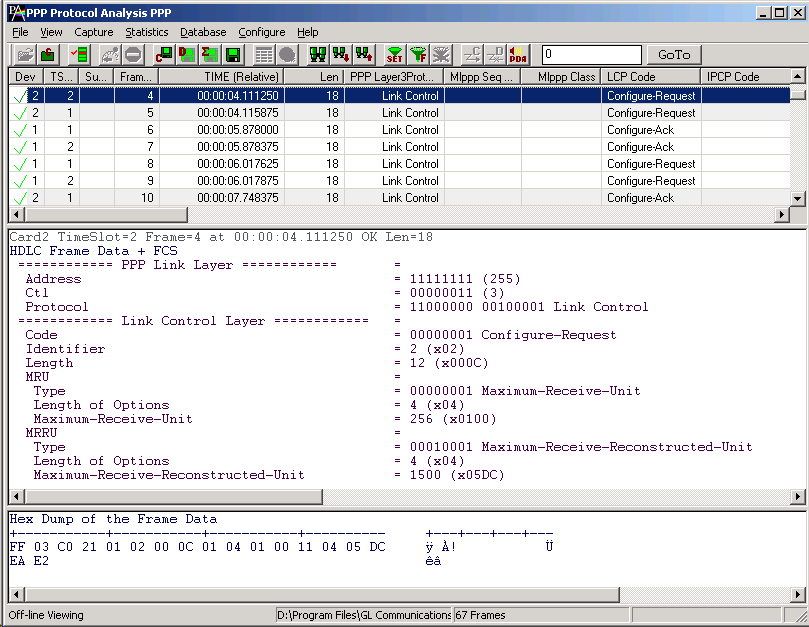The image size is (809, 627).
Task: Click frame list scroll right arrow
Action: 782,214
